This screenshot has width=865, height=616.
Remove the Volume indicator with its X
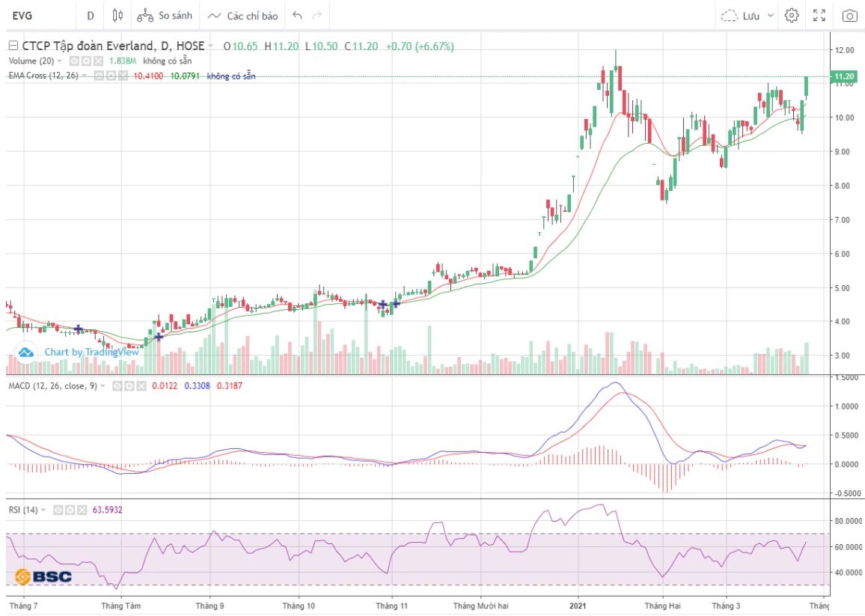pyautogui.click(x=97, y=61)
